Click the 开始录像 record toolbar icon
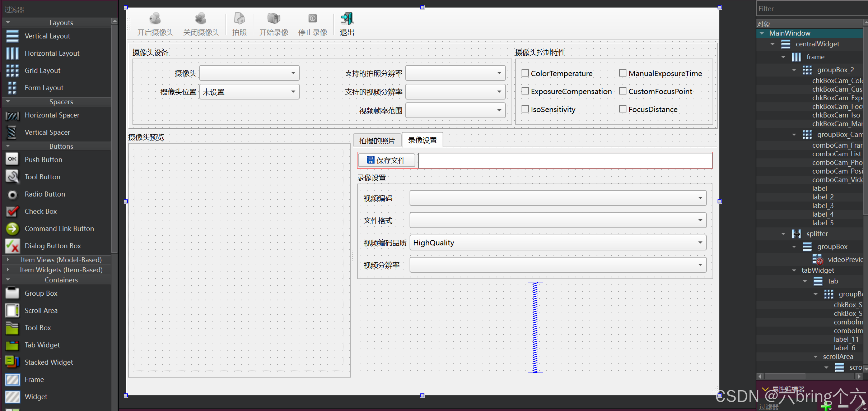This screenshot has height=411, width=868. pyautogui.click(x=274, y=19)
